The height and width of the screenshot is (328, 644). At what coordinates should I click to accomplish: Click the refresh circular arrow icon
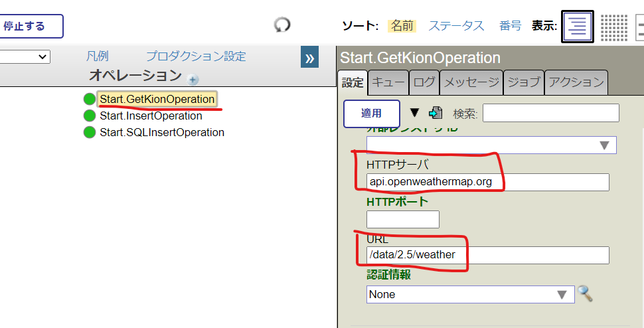[x=282, y=25]
